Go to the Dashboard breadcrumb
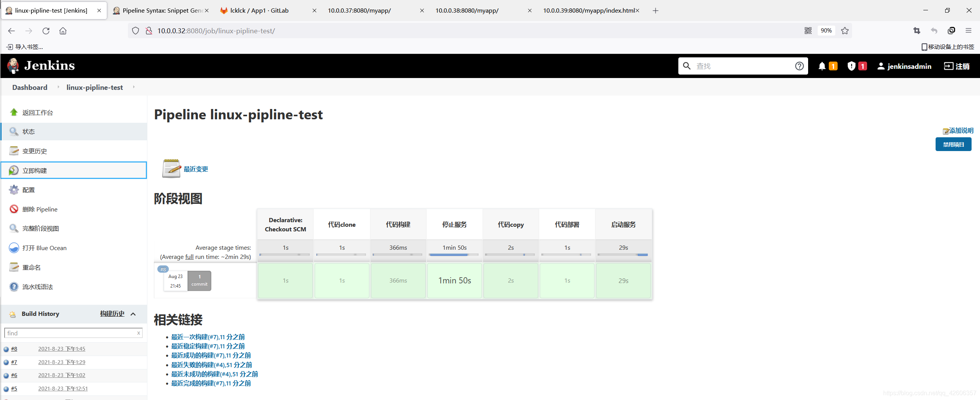This screenshot has width=980, height=400. [30, 87]
